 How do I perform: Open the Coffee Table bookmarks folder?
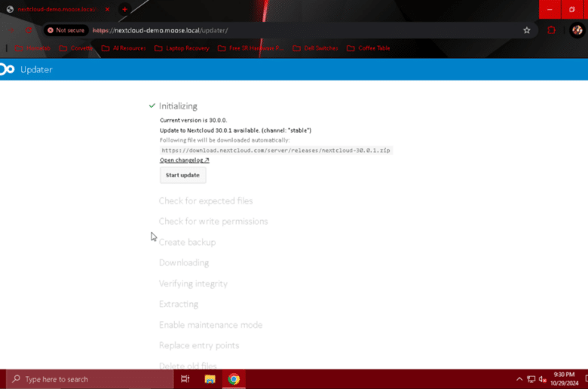[x=369, y=48]
